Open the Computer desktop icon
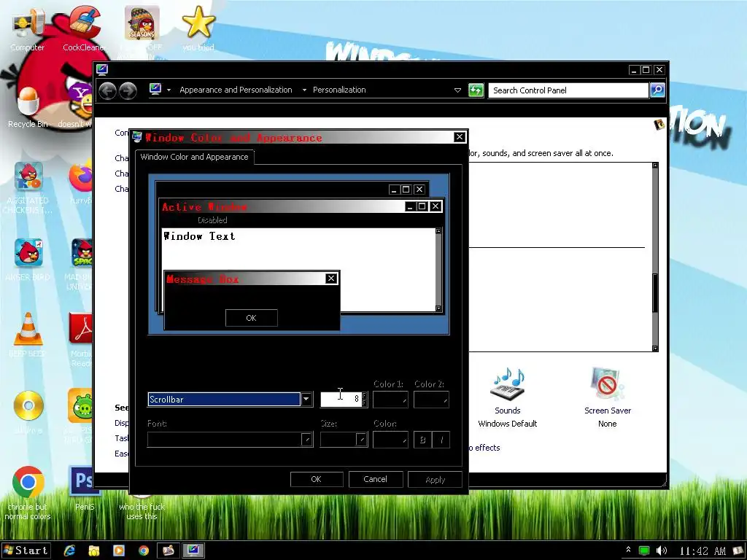 tap(27, 28)
